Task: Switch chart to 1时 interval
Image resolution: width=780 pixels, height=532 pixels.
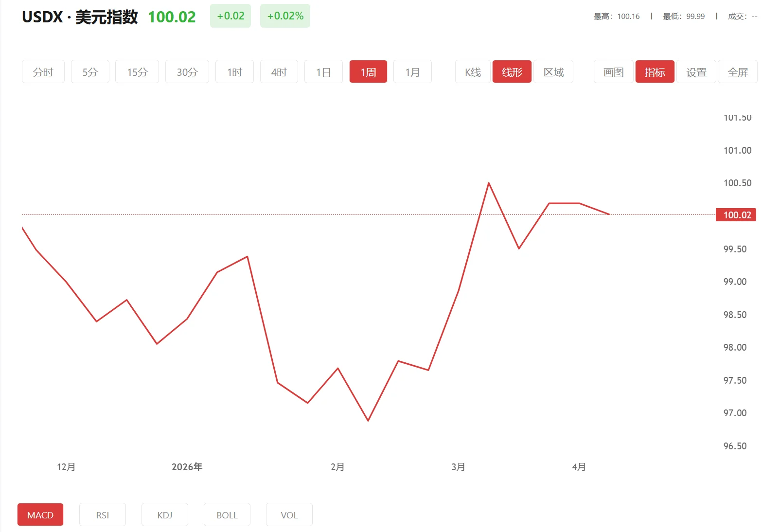Action: [234, 72]
